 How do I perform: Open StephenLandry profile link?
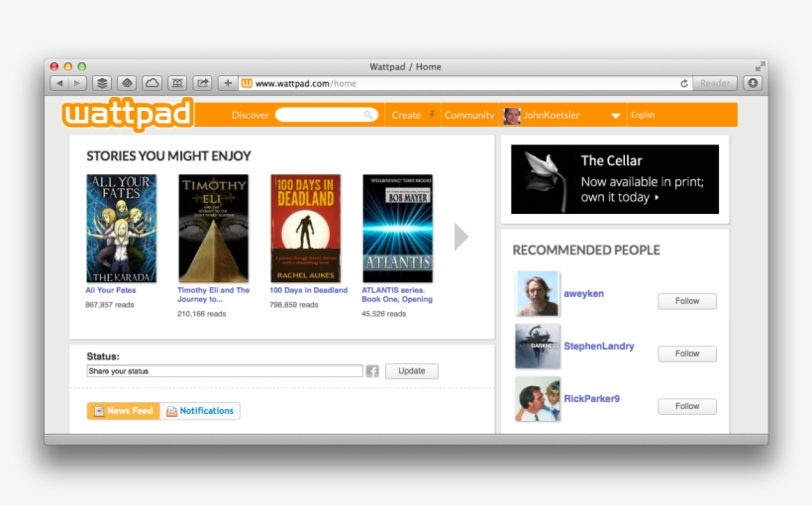[x=599, y=346]
